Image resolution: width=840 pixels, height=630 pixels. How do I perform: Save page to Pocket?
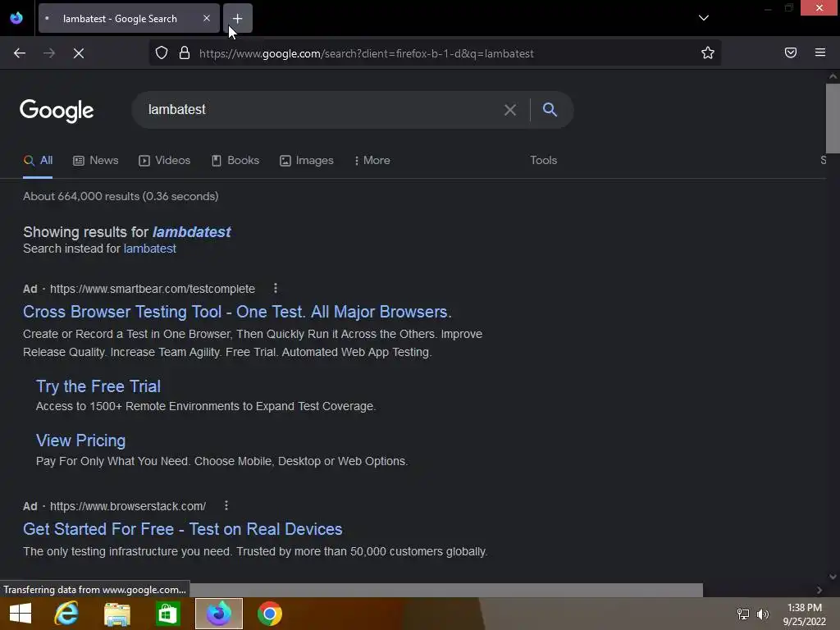pos(790,52)
